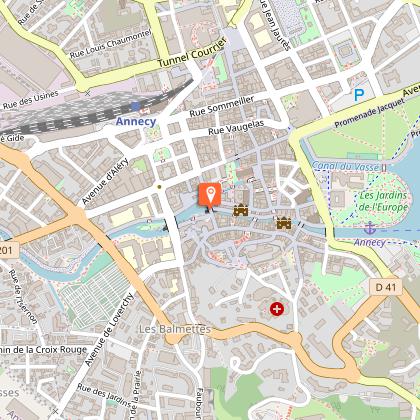The height and width of the screenshot is (420, 420).
Task: Click the orange location pin marker
Action: [210, 197]
